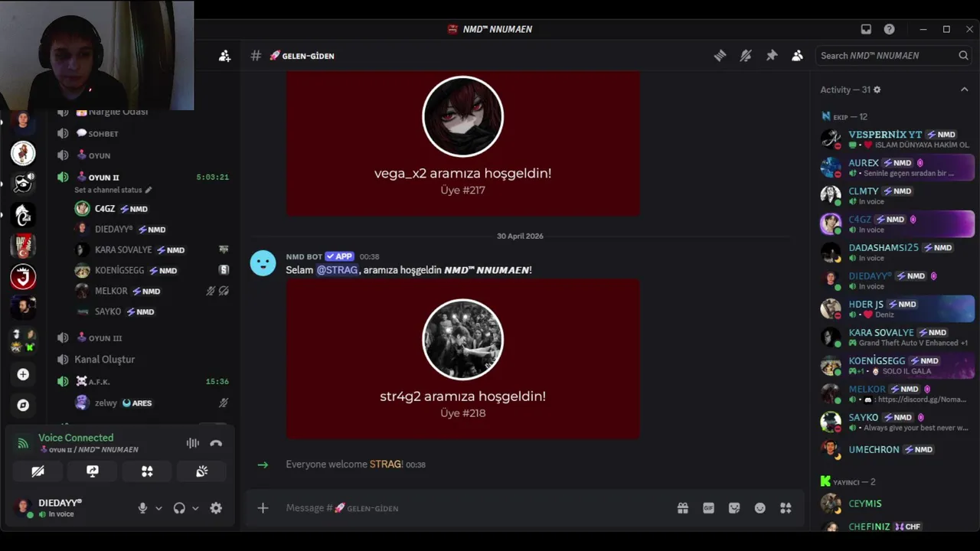Viewport: 980px width, 551px height.
Task: Open the A.F.K. voice channel
Action: coord(142,381)
